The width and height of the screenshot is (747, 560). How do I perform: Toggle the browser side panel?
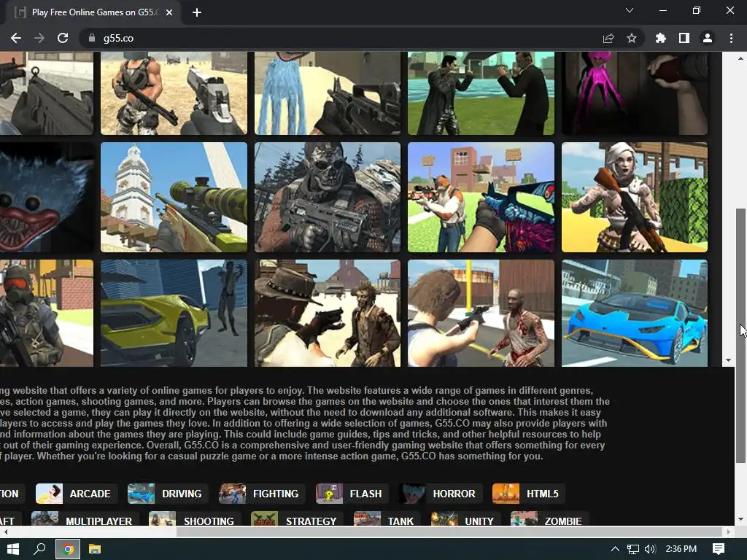click(684, 38)
